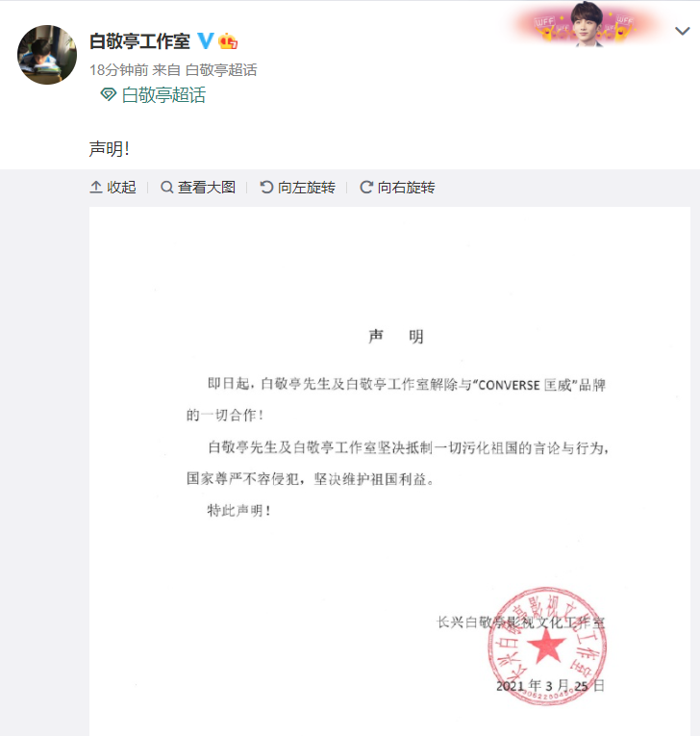Click the orange crown membership badge

pyautogui.click(x=228, y=41)
